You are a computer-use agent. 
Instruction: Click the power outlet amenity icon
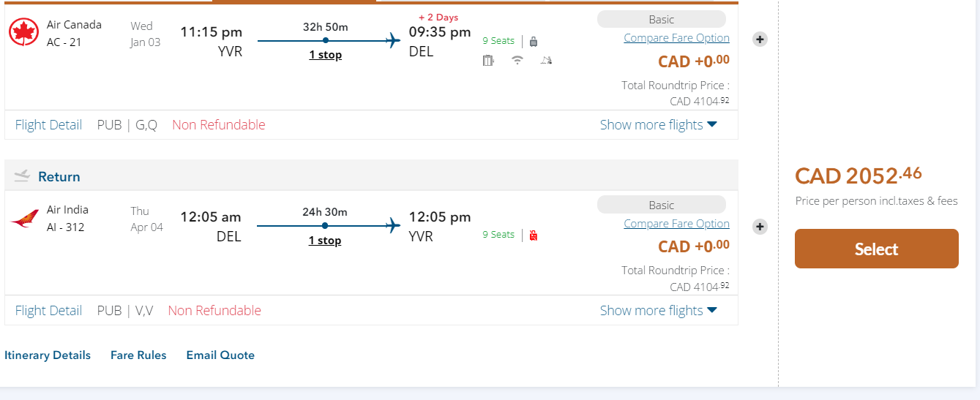tap(488, 61)
